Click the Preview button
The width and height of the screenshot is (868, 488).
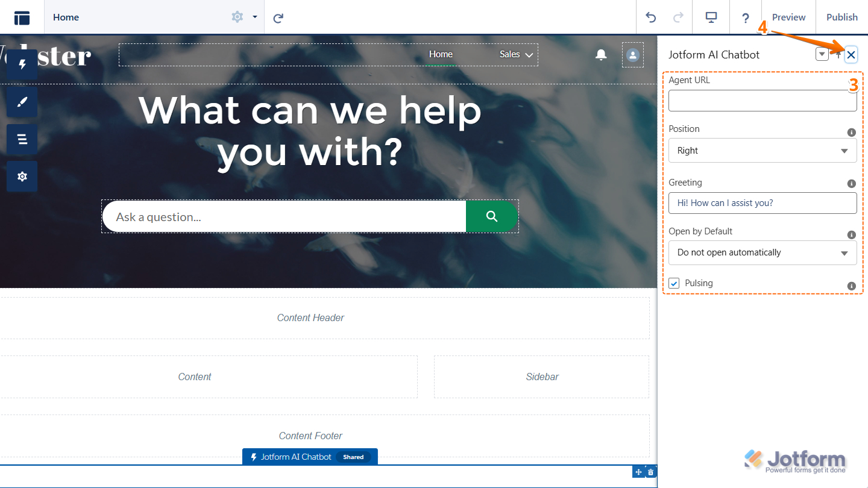point(788,17)
